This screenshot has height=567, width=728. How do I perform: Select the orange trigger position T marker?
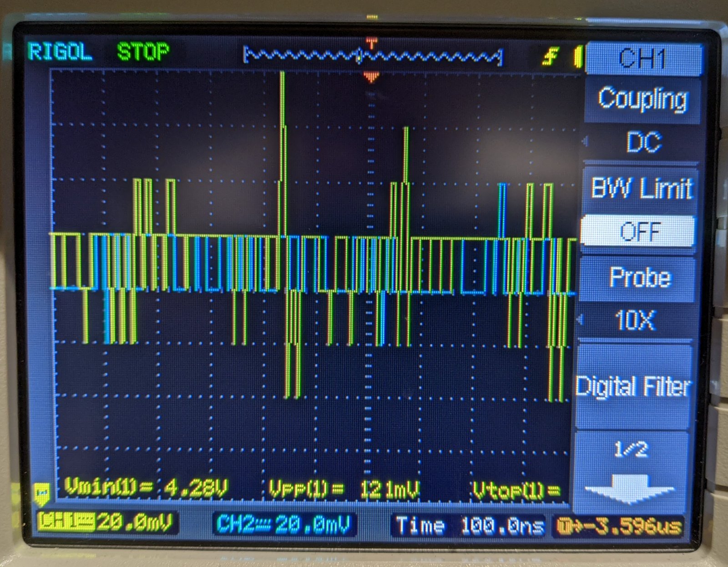tap(371, 44)
